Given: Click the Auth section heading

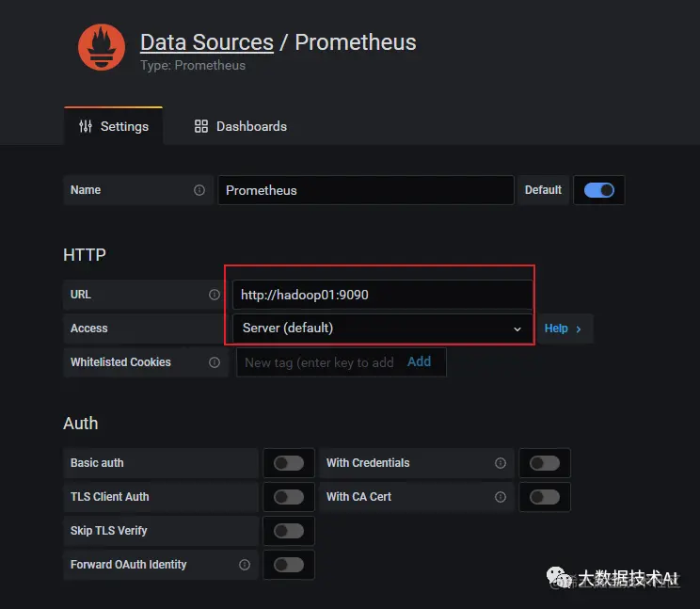Looking at the screenshot, I should pos(81,424).
